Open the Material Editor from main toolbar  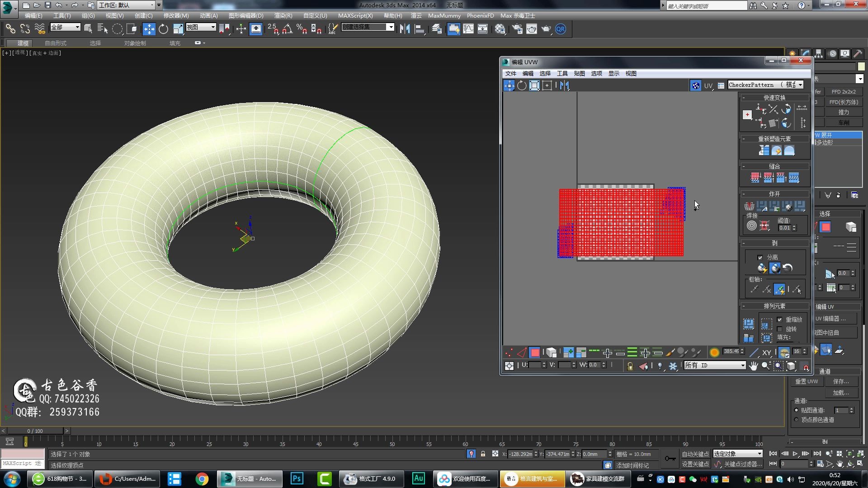[500, 29]
